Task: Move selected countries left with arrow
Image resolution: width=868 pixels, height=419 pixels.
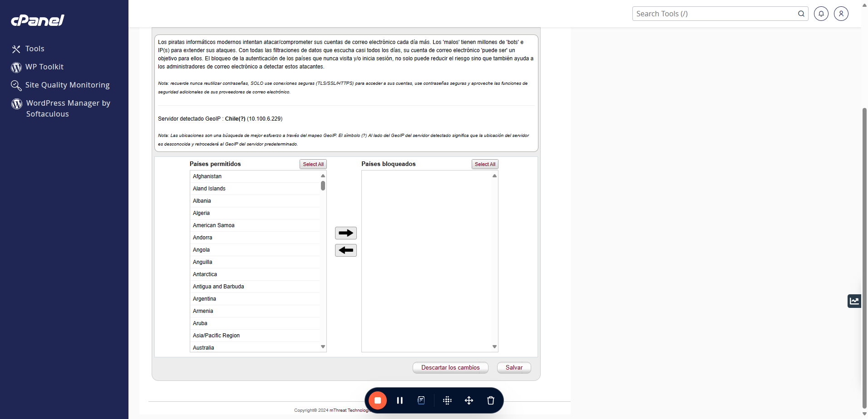Action: (x=346, y=250)
